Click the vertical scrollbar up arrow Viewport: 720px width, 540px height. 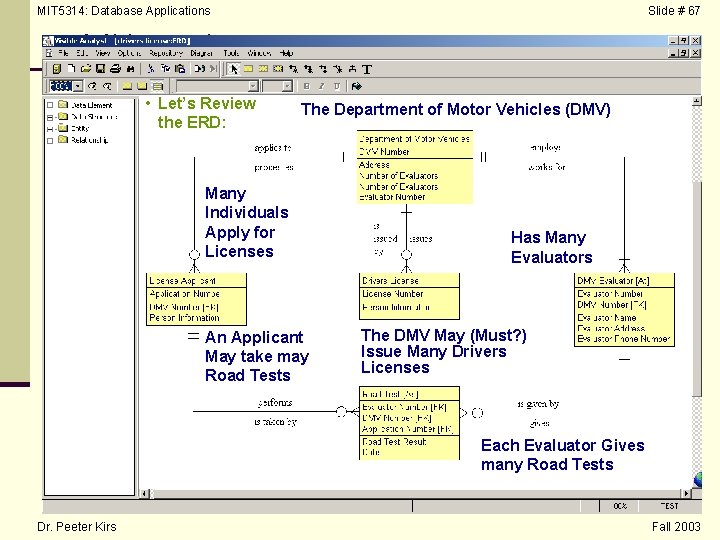(x=697, y=101)
